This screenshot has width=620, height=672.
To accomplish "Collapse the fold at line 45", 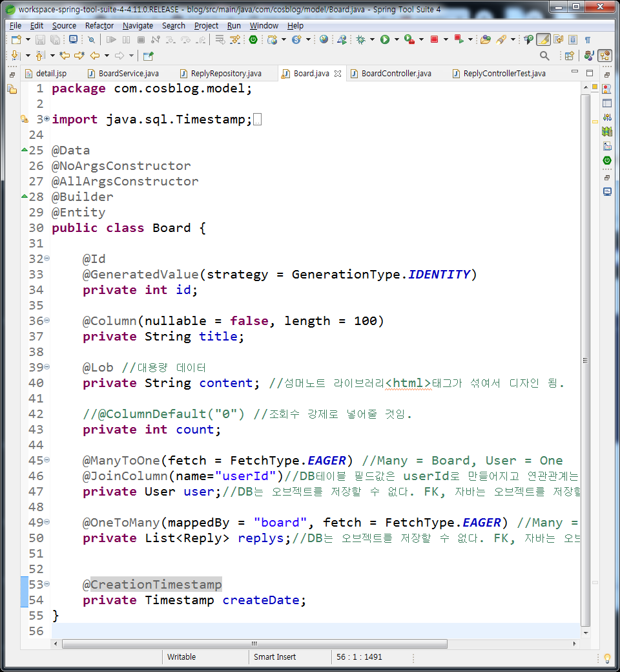I will [x=46, y=459].
